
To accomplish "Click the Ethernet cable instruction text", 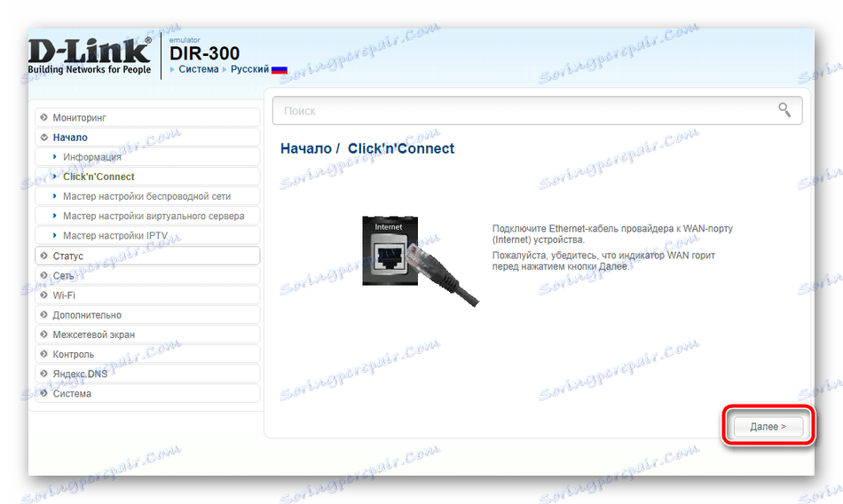I will click(612, 234).
